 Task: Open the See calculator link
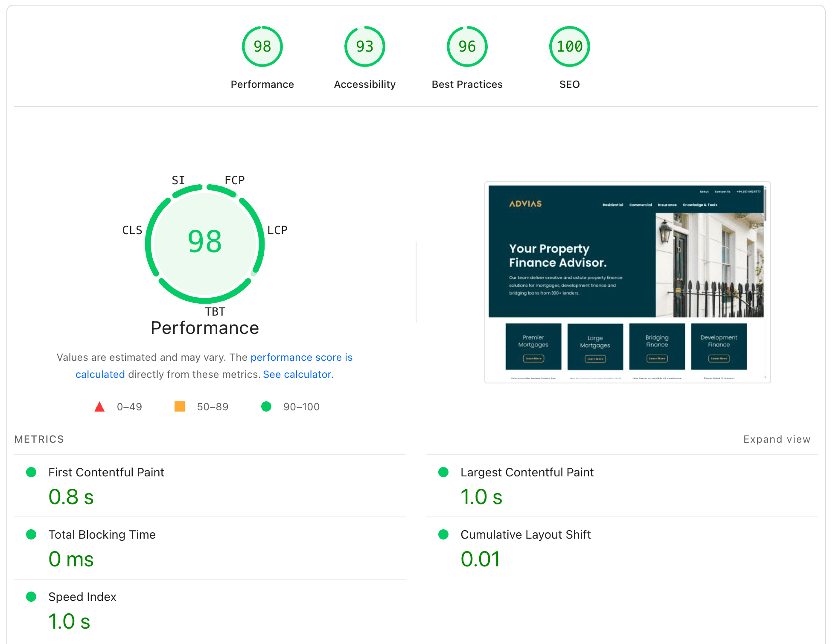[x=297, y=374]
